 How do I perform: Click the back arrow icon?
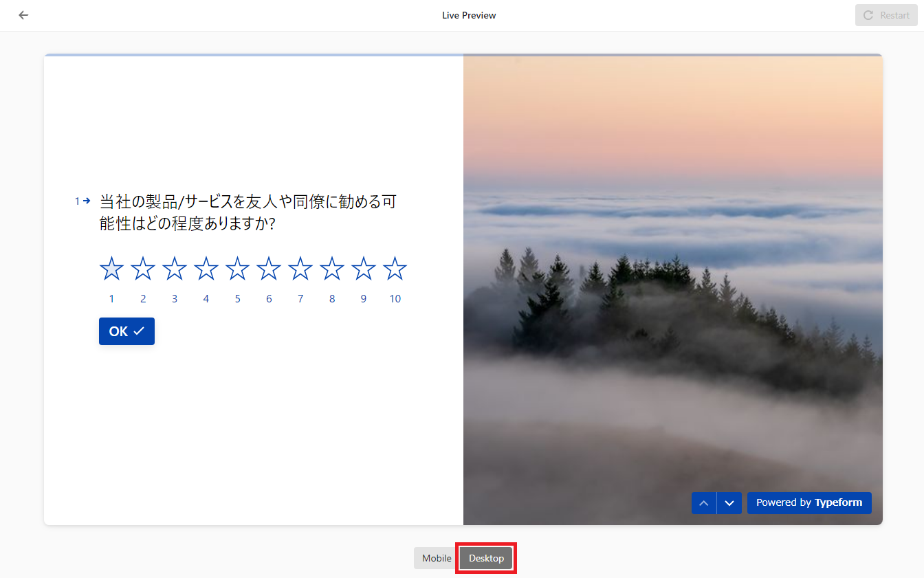[23, 15]
